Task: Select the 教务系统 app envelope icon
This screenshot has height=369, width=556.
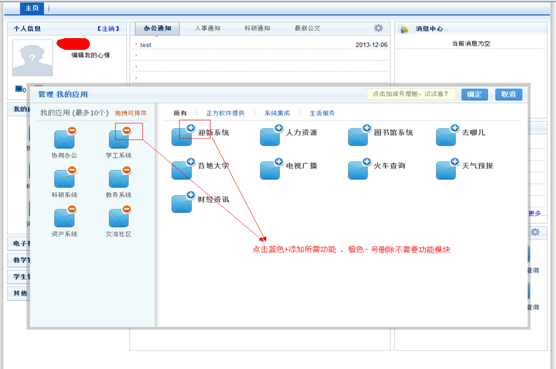Action: tap(119, 178)
